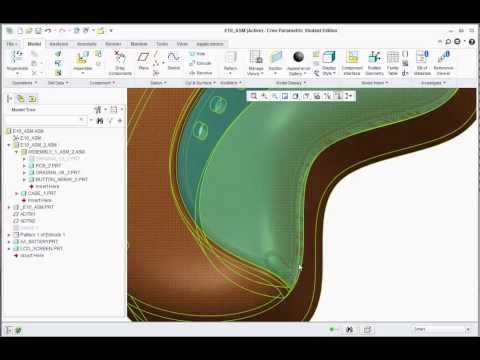The image size is (480, 360).
Task: Open the Model Tree settings icon
Action: point(97,109)
